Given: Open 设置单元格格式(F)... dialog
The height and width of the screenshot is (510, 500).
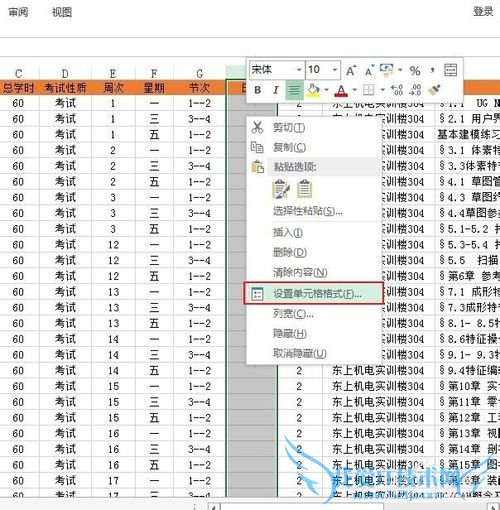Looking at the screenshot, I should 313,293.
